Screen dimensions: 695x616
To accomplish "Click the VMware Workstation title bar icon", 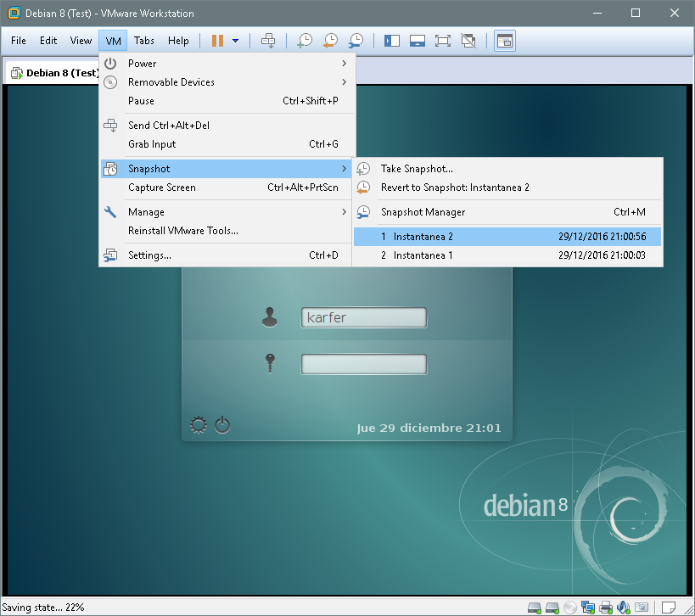I will (14, 14).
